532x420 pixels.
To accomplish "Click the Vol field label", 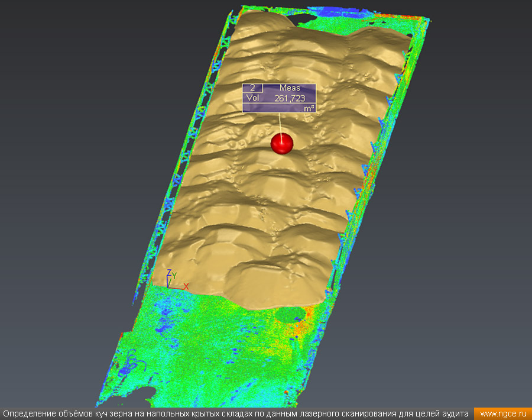I will click(252, 98).
